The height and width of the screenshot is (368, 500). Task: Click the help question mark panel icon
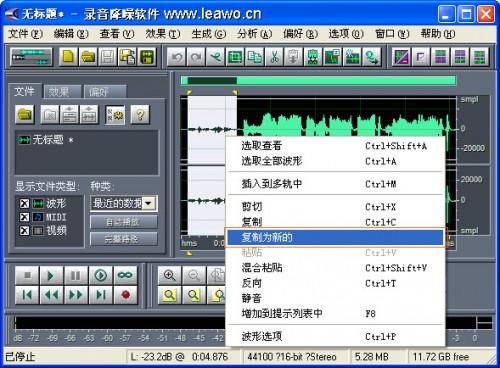140,115
